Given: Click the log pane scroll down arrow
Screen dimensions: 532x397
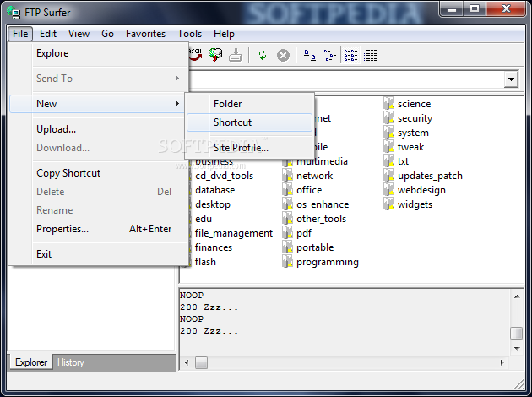Looking at the screenshot, I should point(517,349).
